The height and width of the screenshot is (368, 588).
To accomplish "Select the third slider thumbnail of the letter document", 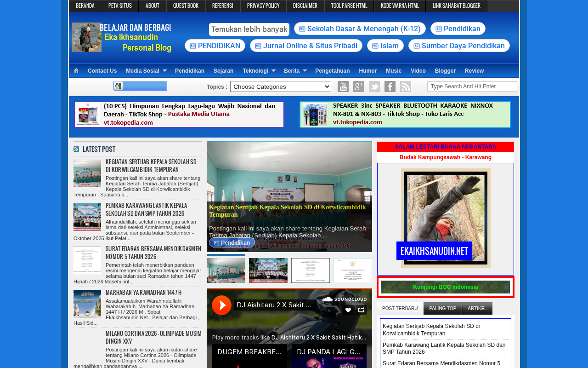I will coord(311,270).
